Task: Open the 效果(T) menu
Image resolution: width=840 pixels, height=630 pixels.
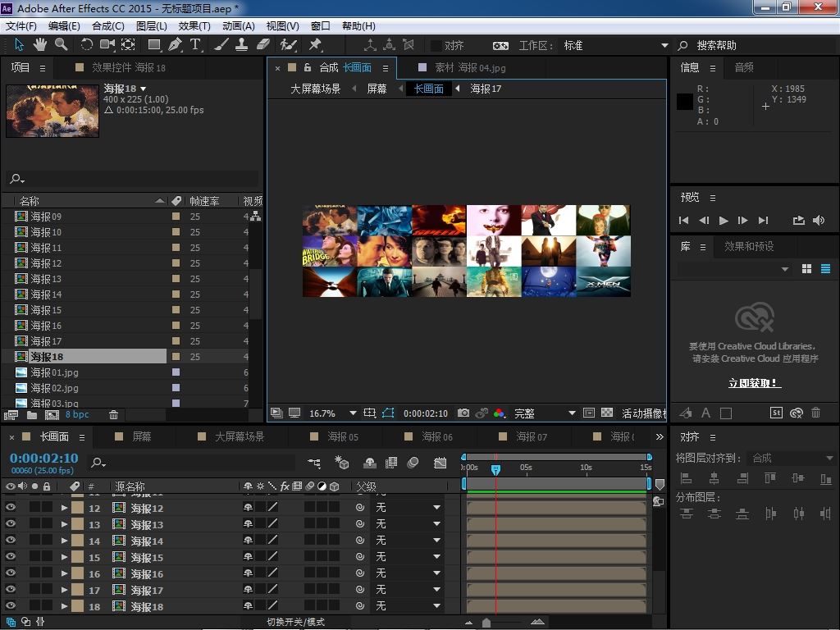Action: tap(194, 25)
